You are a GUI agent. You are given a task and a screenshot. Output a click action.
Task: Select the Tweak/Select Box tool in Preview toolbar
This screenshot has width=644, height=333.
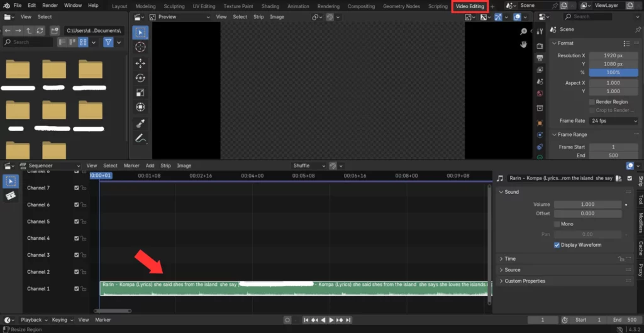(x=140, y=33)
